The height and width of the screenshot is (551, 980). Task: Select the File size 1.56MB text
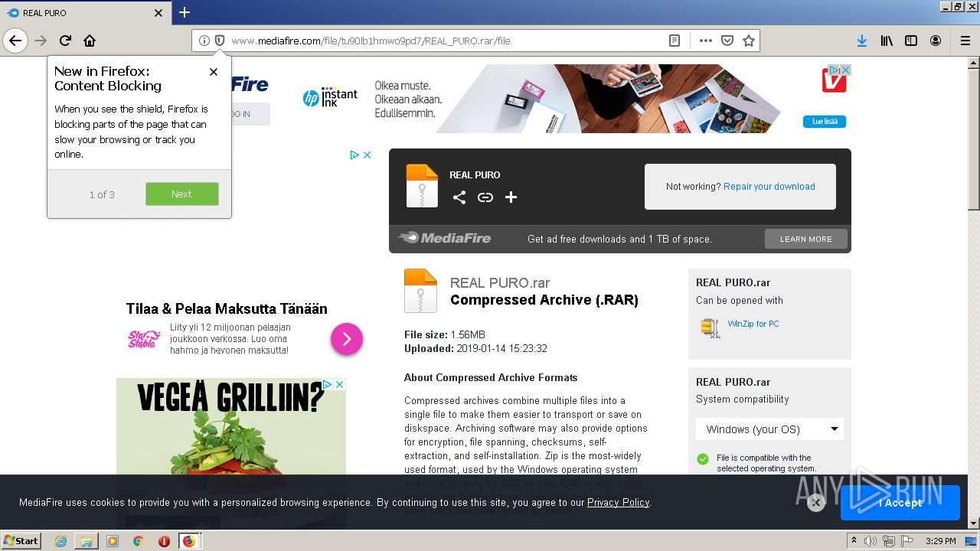coord(445,334)
